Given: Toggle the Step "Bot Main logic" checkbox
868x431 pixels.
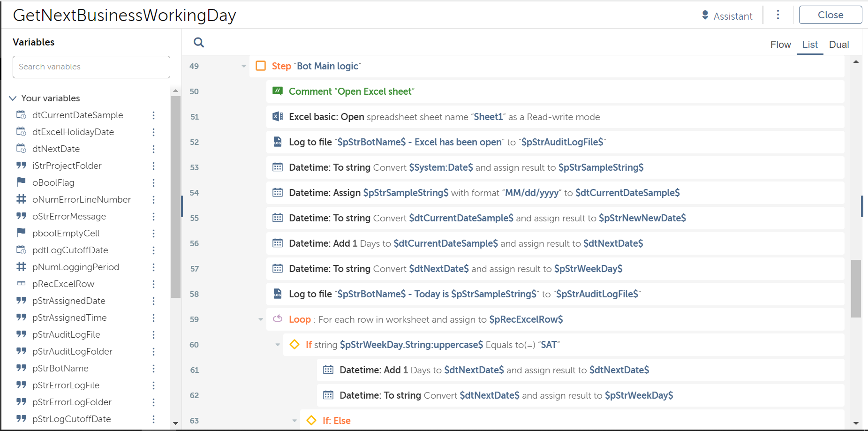Looking at the screenshot, I should [261, 66].
